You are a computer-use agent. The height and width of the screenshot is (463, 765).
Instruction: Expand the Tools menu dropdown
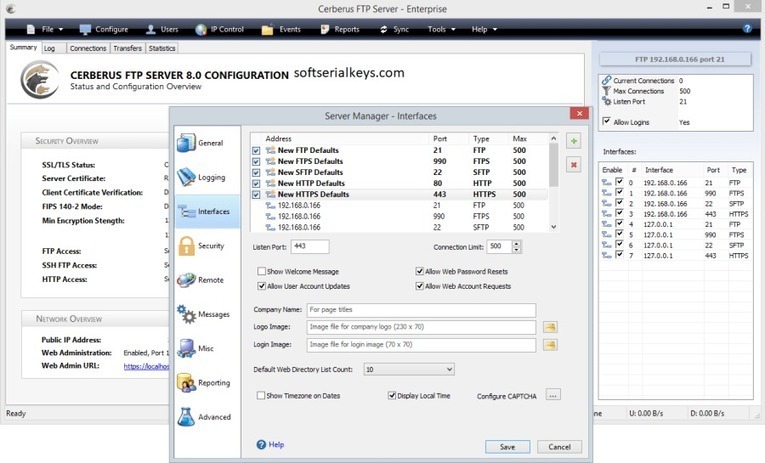440,30
